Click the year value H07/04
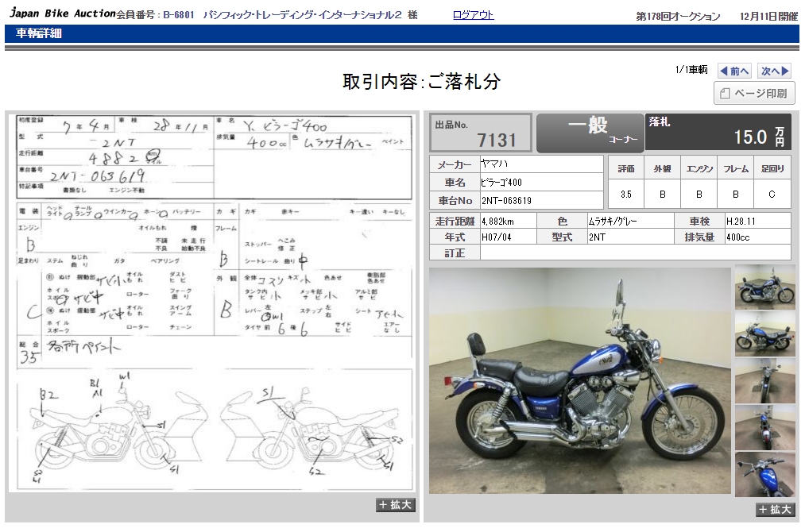Viewport: 805px width, 532px height. (x=496, y=237)
